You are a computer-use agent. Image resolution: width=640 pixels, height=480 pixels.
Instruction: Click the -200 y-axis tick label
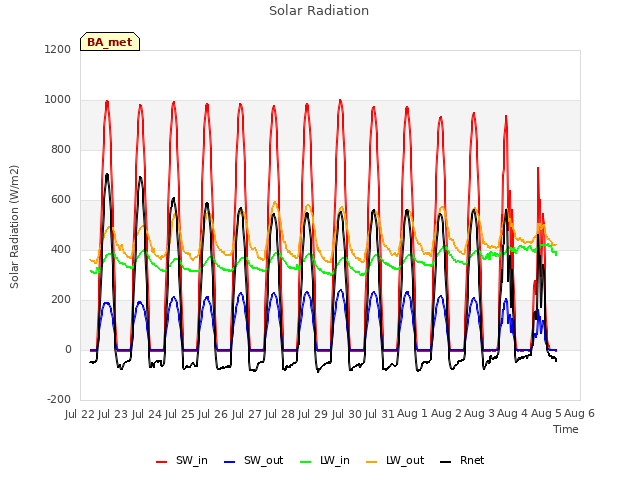pos(59,399)
